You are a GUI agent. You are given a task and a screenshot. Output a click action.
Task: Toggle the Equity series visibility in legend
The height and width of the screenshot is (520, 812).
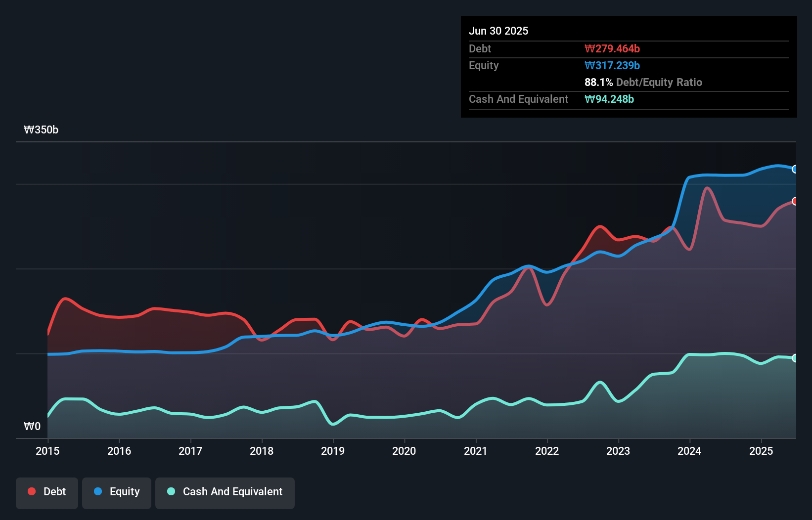pos(116,492)
